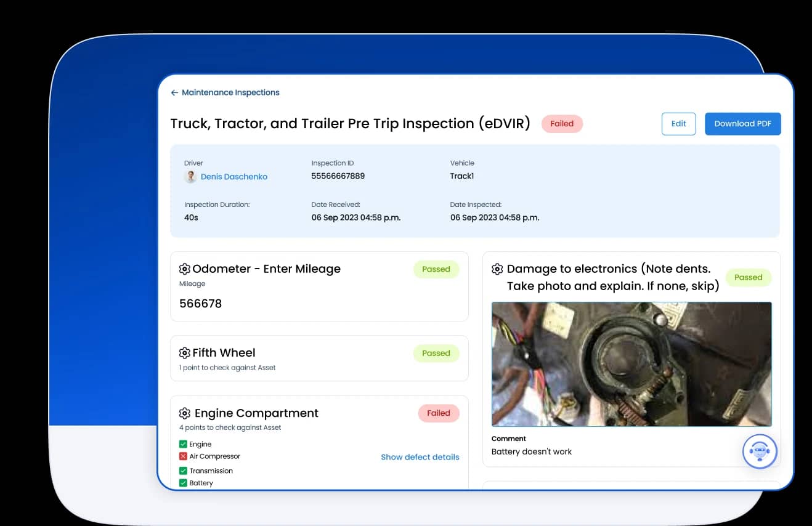Expand Show defect details

(x=420, y=457)
